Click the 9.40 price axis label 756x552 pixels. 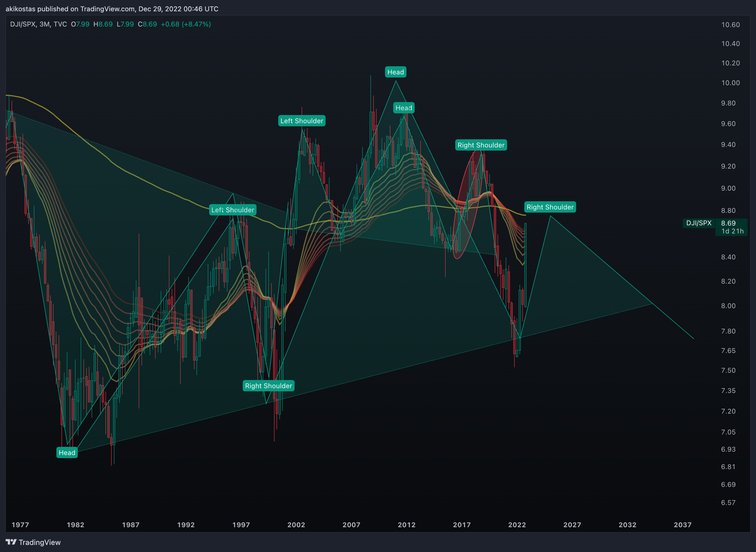pyautogui.click(x=728, y=145)
